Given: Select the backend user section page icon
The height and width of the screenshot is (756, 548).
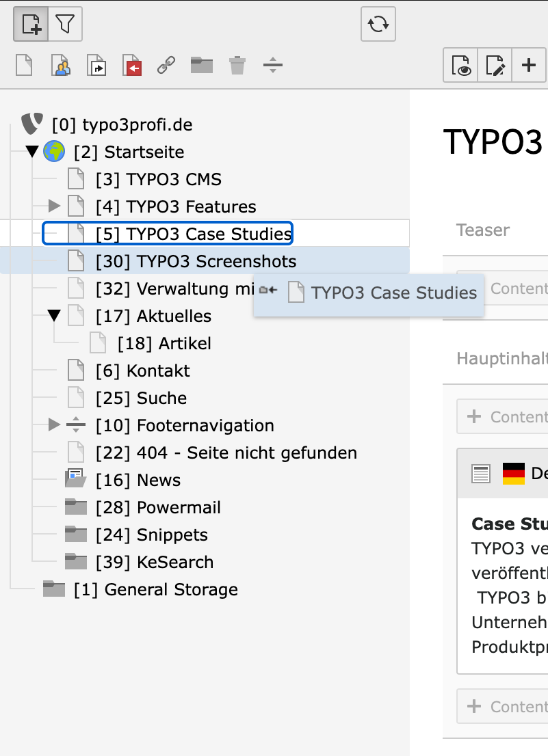Looking at the screenshot, I should (61, 65).
